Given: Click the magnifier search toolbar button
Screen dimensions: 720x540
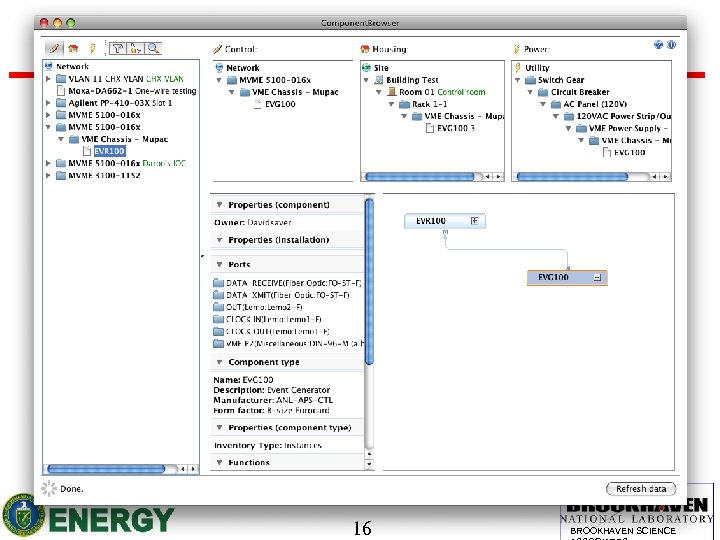Looking at the screenshot, I should [x=153, y=48].
